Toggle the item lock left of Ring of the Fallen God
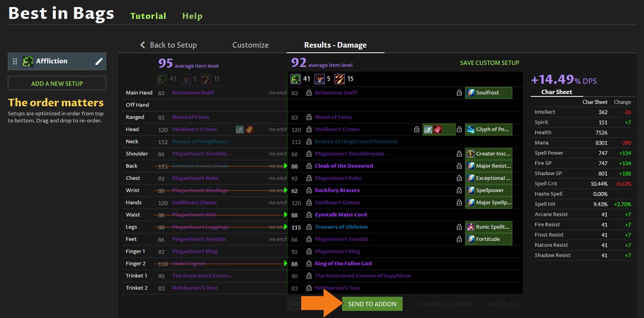This screenshot has height=318, width=644. [x=309, y=264]
